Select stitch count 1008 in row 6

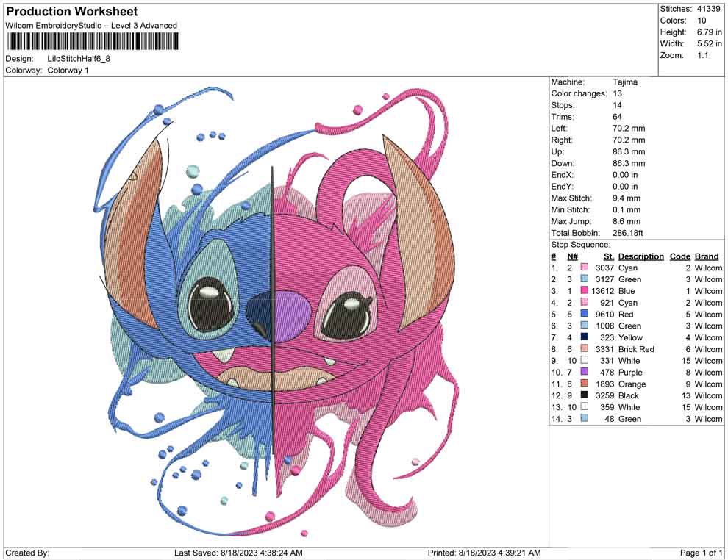click(x=604, y=326)
